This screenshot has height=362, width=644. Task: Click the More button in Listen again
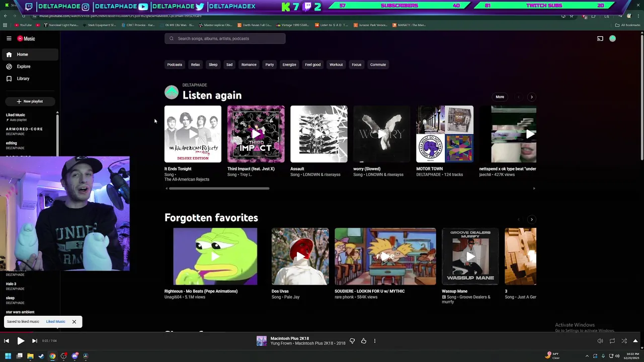coord(500,97)
